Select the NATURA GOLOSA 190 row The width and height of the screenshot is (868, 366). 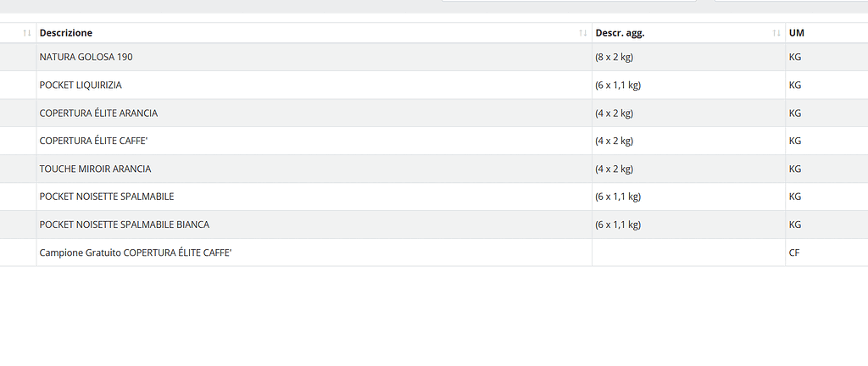[x=86, y=58]
